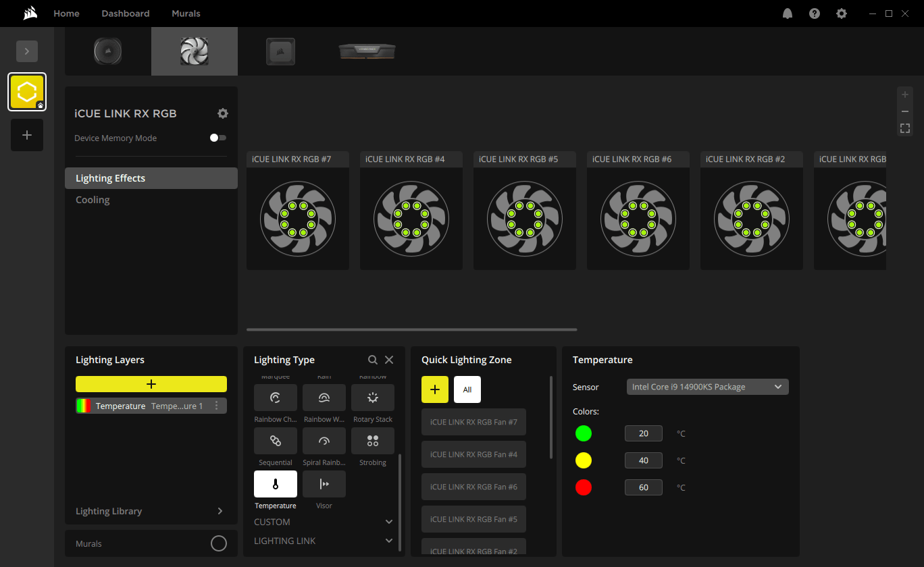Pick the Sequential lighting type
This screenshot has width=924, height=567.
[275, 441]
